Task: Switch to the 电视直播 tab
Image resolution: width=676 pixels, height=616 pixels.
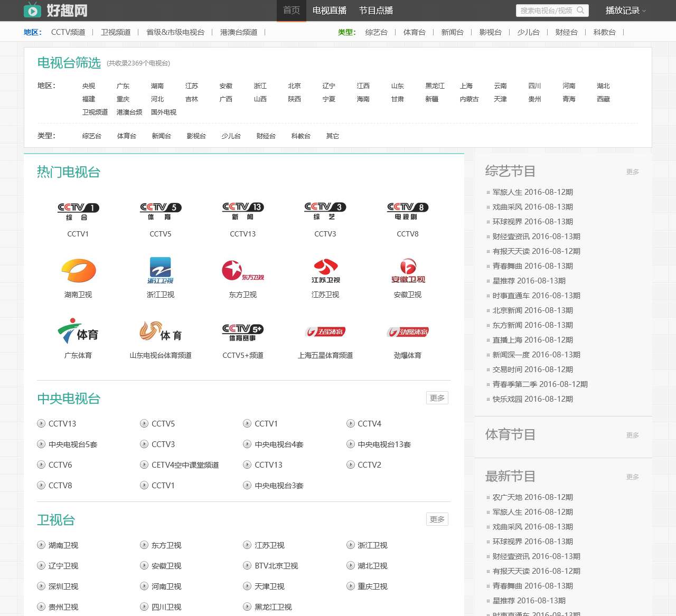Action: coord(328,11)
